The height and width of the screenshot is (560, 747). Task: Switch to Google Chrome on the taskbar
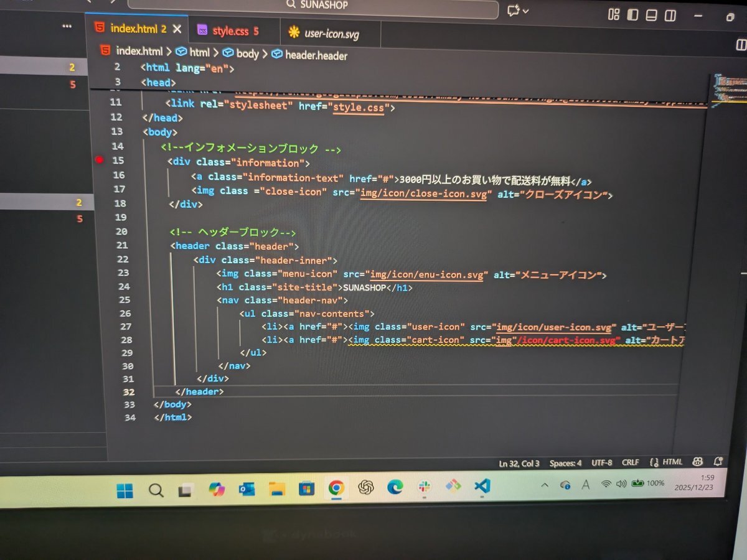pos(336,488)
